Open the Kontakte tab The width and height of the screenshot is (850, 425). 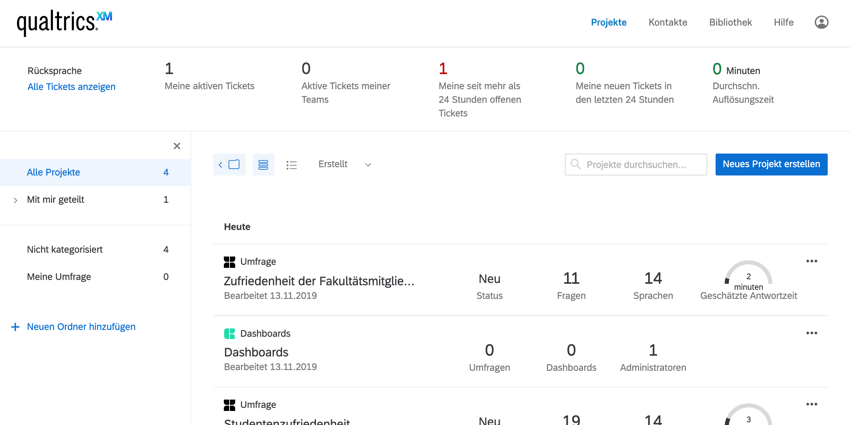click(x=668, y=22)
